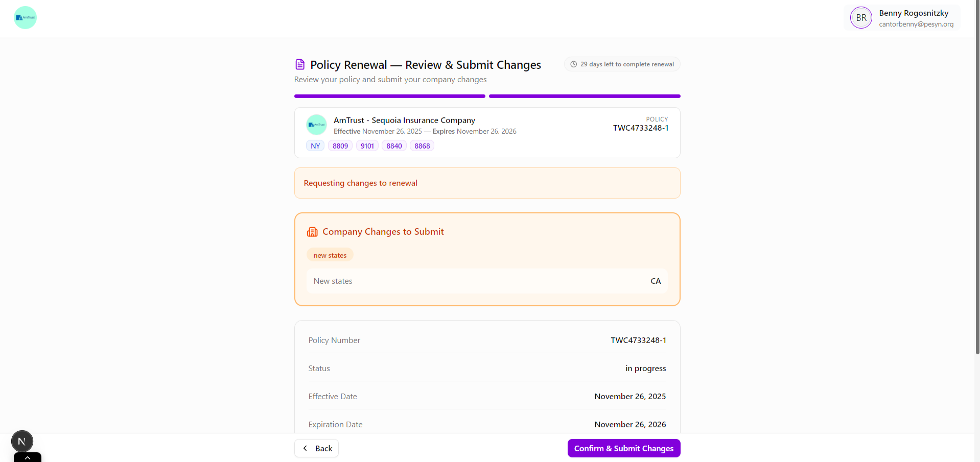Open the BR avatar profile icon
This screenshot has width=980, height=462.
pos(861,17)
